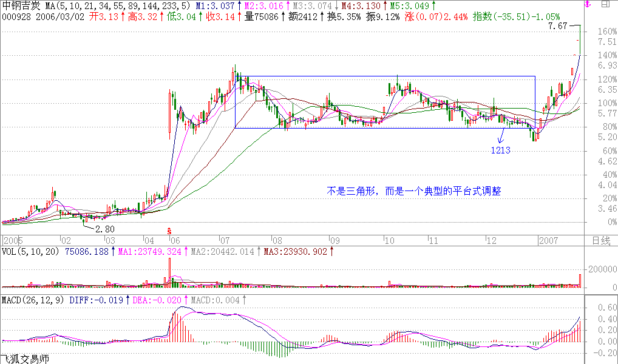
Task: Click the 2.80 lowest price label
Action: tap(105, 229)
